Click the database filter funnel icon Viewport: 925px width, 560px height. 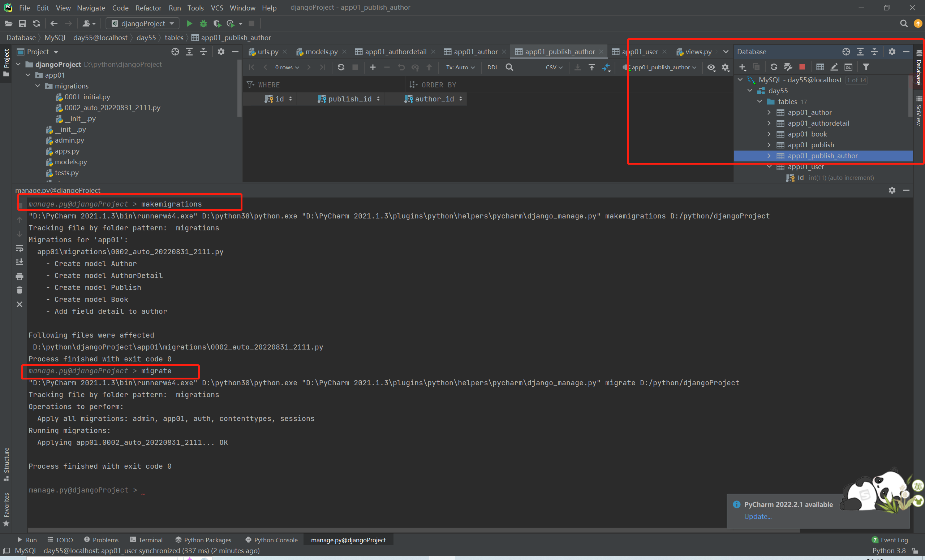tap(866, 67)
